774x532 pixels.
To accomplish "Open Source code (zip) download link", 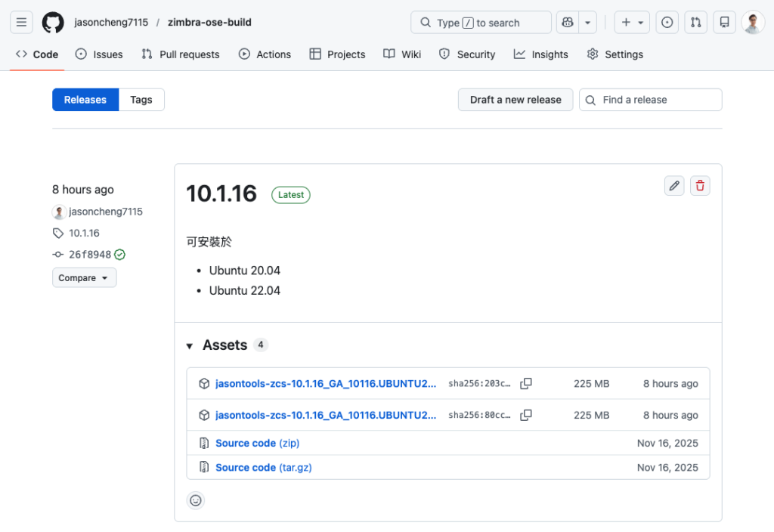I will [x=257, y=443].
